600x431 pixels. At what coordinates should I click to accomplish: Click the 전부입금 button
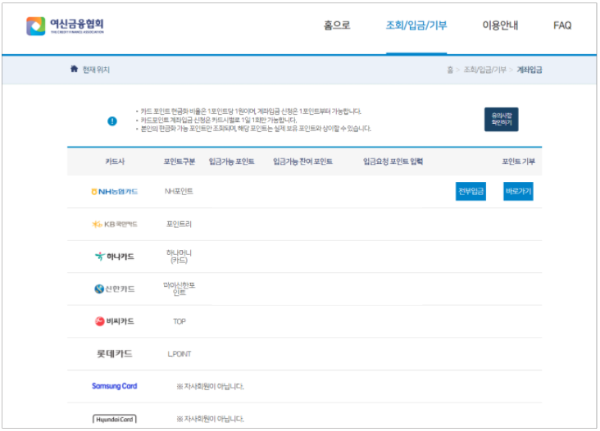point(471,191)
